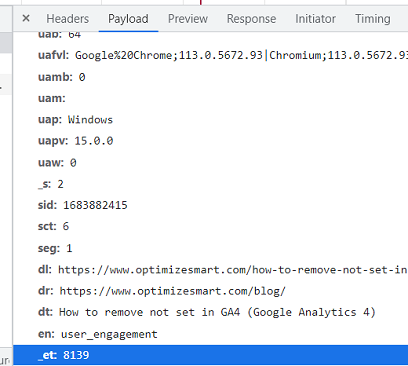Viewport: 408px width, 366px height.
Task: Click the uaw: 0 parameter
Action: [x=211, y=163]
